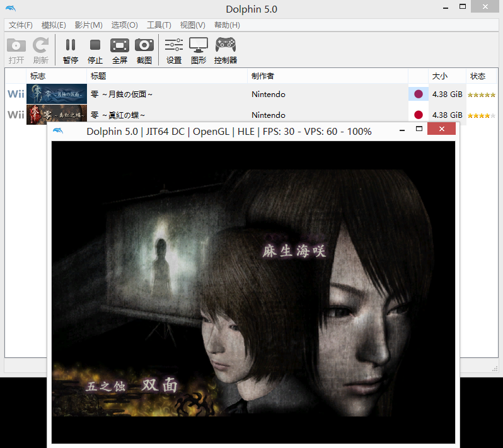
Task: Open the 帮助(H) menu
Action: pos(227,25)
